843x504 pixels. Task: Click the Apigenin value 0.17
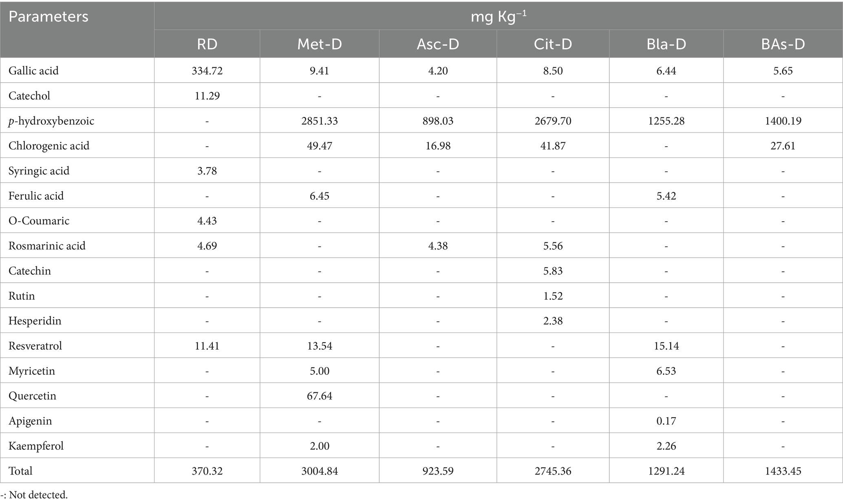click(x=666, y=421)
